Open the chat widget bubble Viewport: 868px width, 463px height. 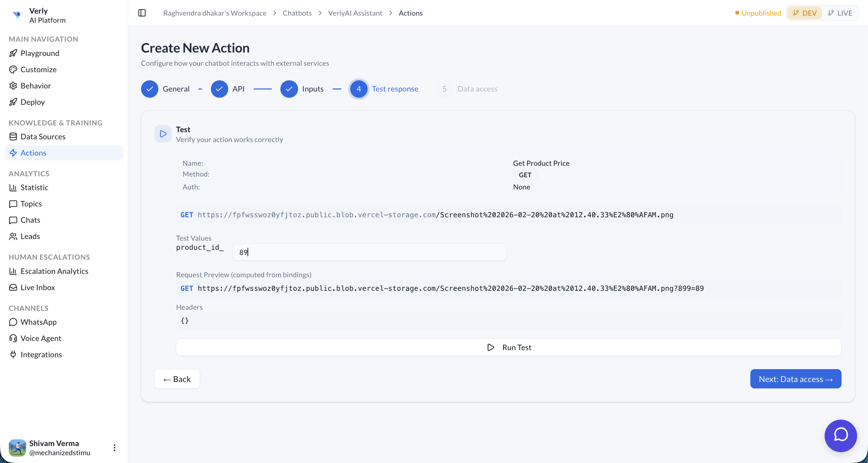pyautogui.click(x=841, y=436)
